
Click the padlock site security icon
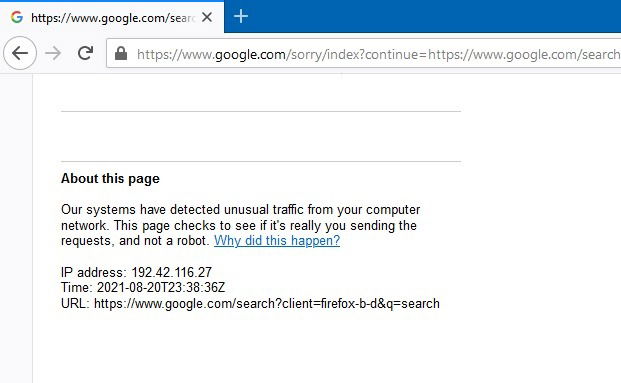(121, 53)
